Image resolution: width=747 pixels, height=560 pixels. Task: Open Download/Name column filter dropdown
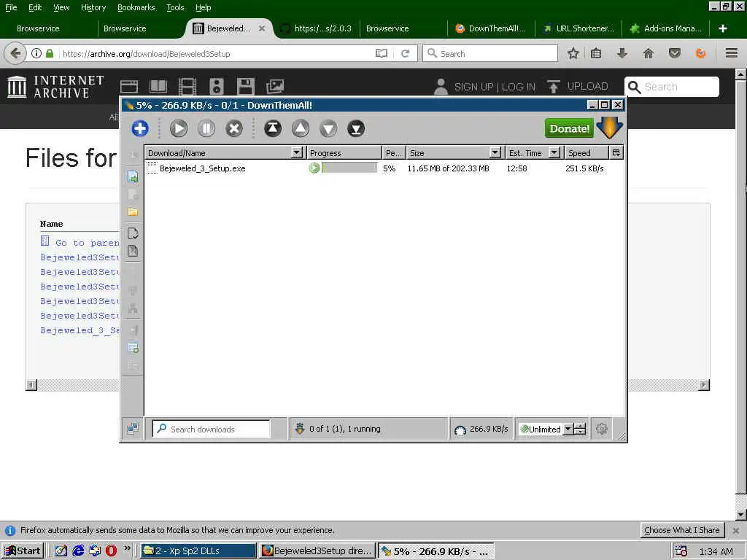(297, 153)
